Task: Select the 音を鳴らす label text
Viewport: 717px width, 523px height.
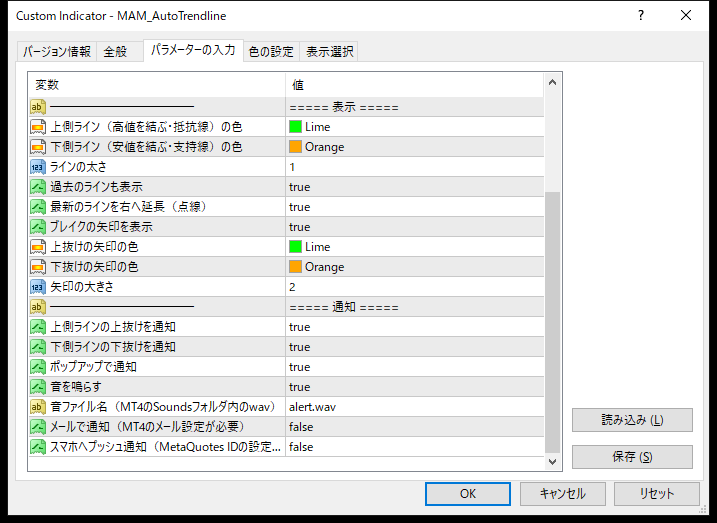Action: pos(76,387)
